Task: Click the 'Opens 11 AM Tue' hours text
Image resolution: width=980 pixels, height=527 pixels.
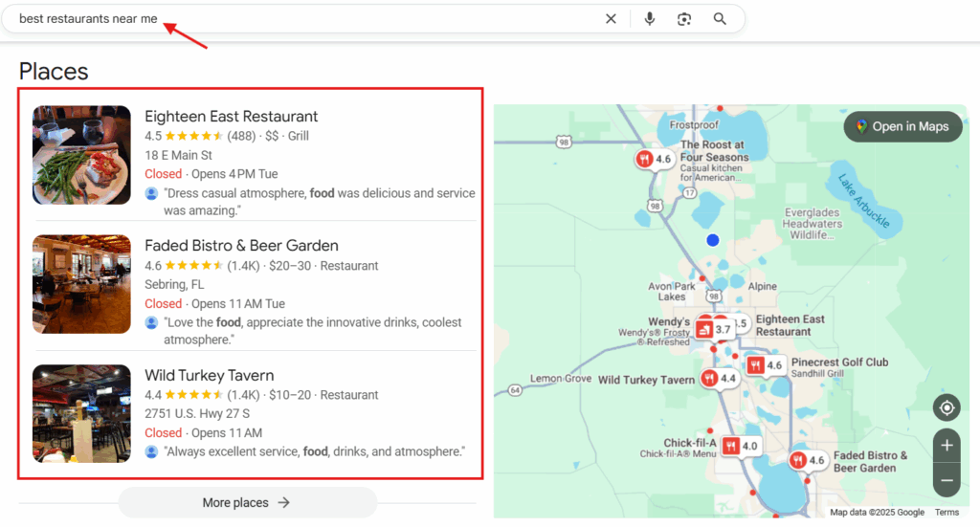Action: [238, 303]
